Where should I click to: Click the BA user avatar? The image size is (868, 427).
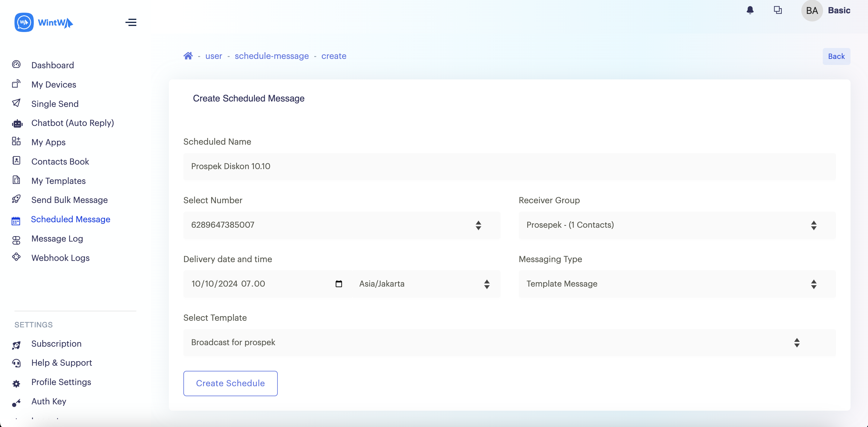(812, 11)
